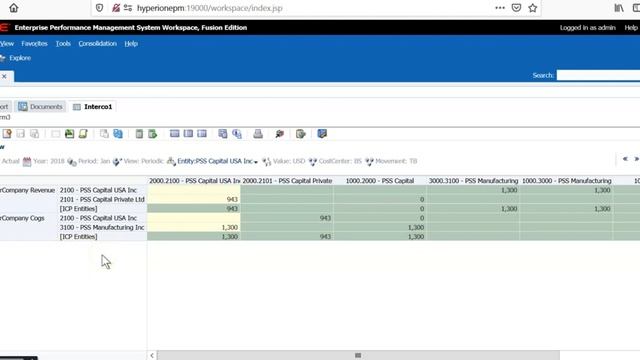Click the magnifier over grid toolbar icon
640x360 pixels.
(x=237, y=133)
